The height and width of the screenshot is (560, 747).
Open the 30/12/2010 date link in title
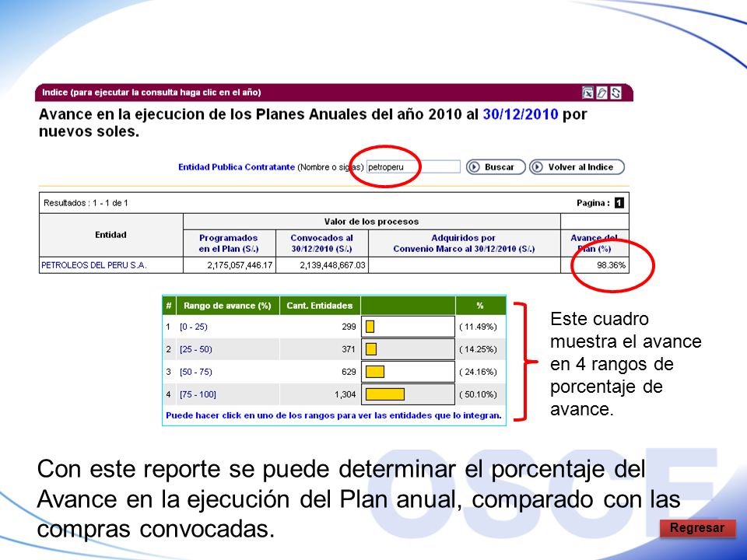pos(521,114)
